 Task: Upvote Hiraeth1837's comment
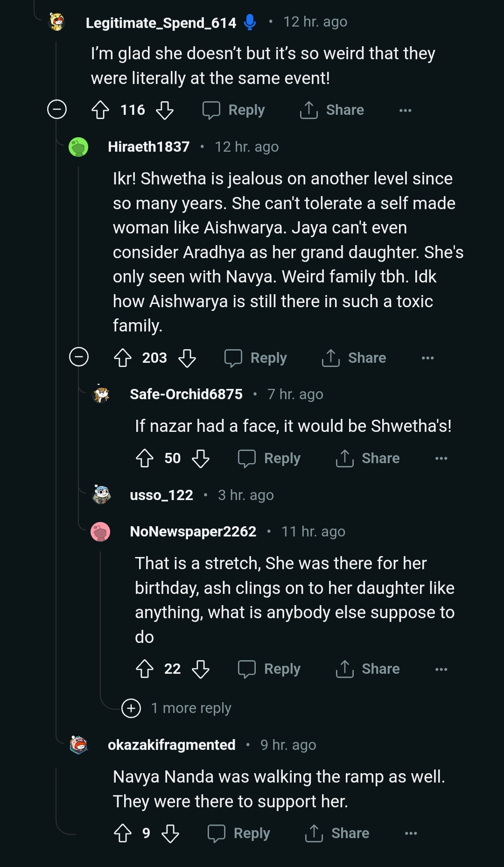coord(123,358)
